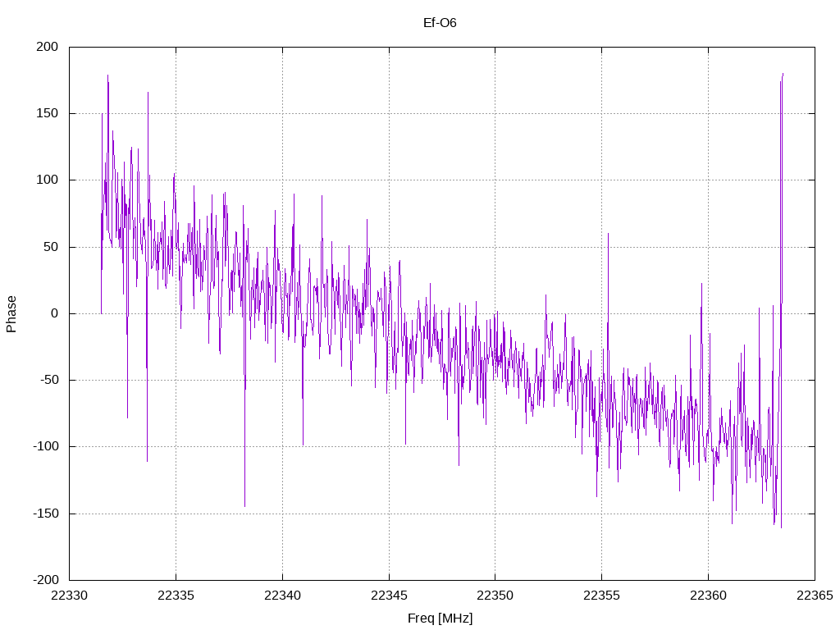
Task: Click the Phase y-axis label
Action: (x=11, y=314)
